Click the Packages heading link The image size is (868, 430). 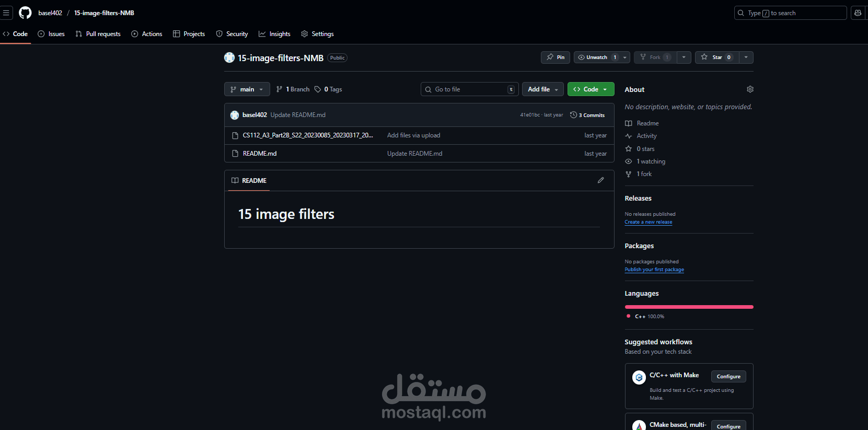coord(639,246)
